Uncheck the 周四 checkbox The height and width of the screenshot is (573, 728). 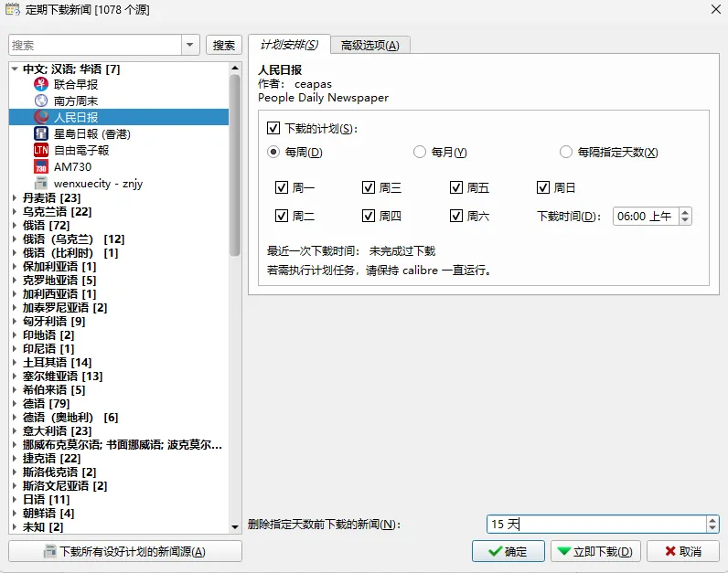tap(369, 216)
